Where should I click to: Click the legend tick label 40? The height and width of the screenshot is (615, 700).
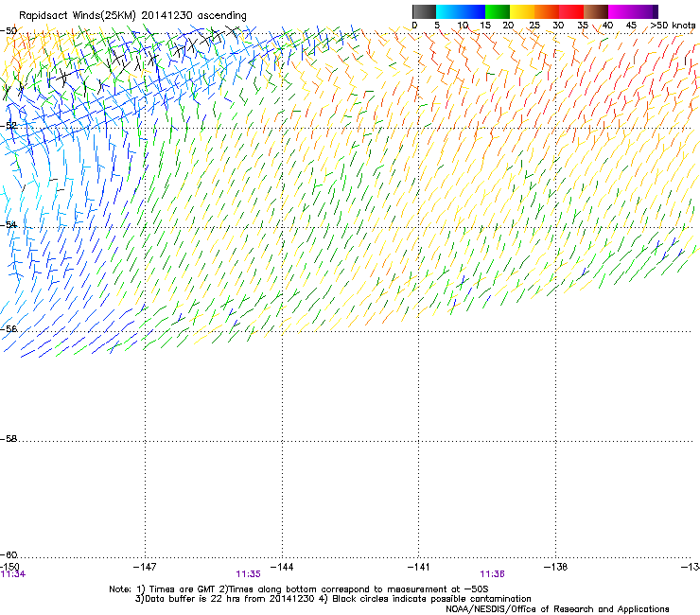pyautogui.click(x=607, y=26)
